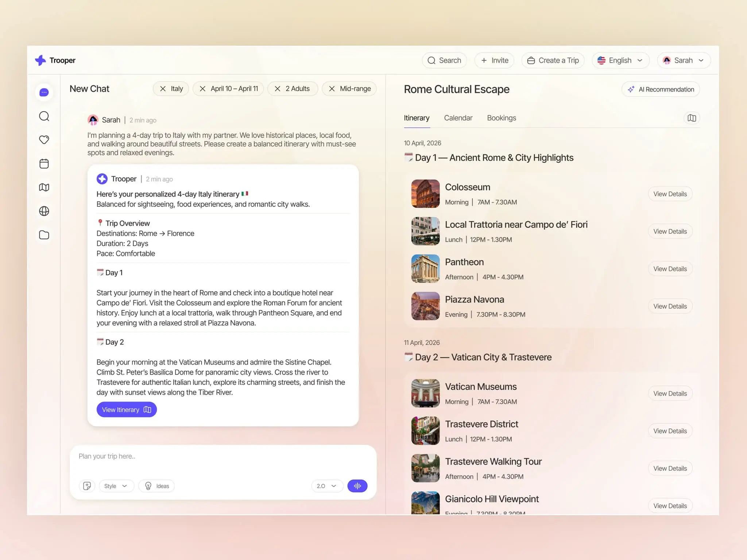Remove the Italy filter chip
This screenshot has width=747, height=560.
[x=163, y=89]
